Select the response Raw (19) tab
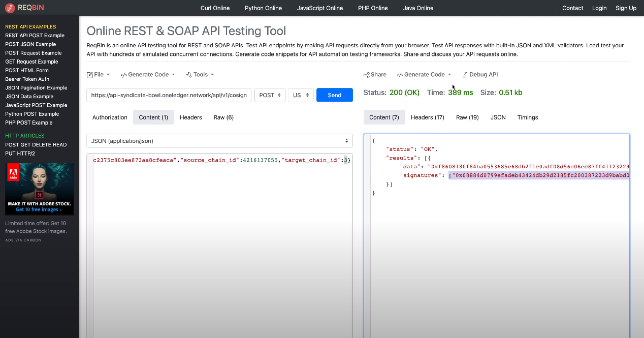 [467, 117]
